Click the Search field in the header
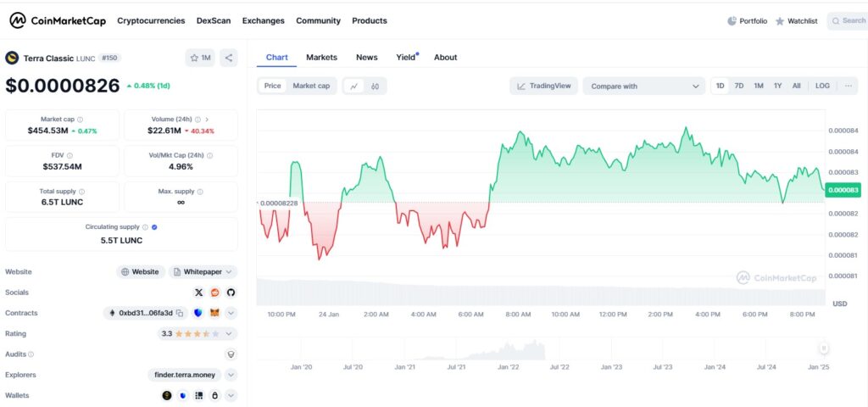The height and width of the screenshot is (407, 868). click(848, 20)
